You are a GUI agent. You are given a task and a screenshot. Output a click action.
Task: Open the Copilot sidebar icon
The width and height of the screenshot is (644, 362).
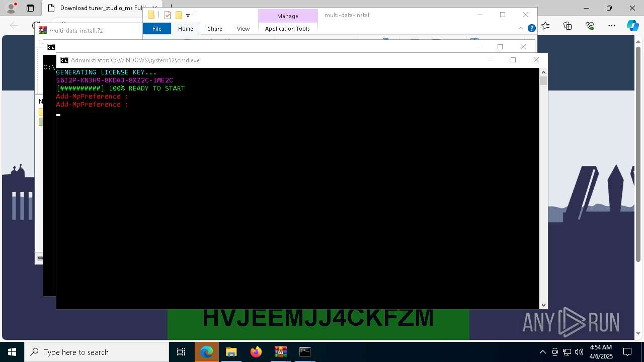(632, 26)
